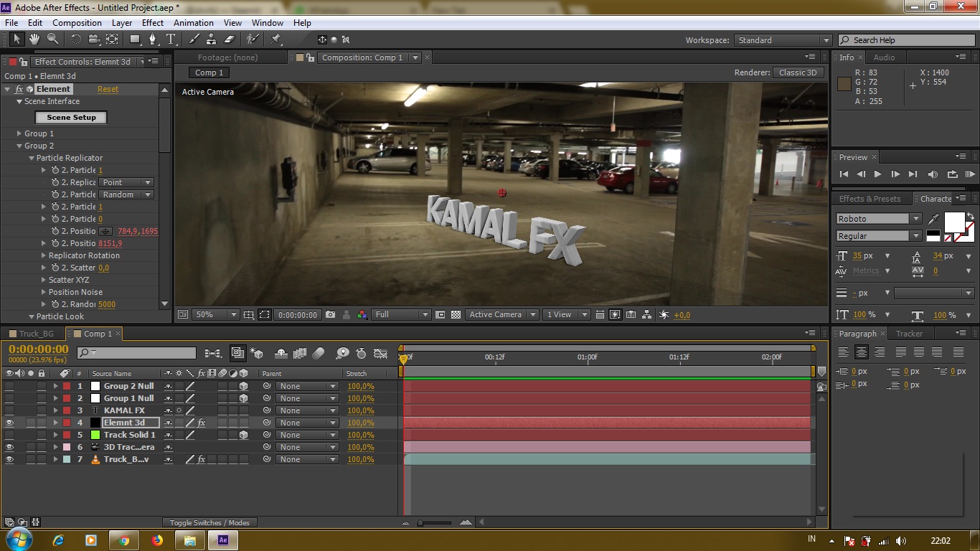Click the Comp 1 breadcrumb in viewer
The height and width of the screenshot is (551, 980).
[x=209, y=72]
